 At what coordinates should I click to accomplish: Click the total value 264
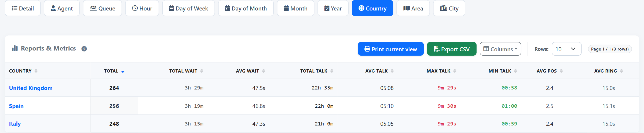coord(114,88)
